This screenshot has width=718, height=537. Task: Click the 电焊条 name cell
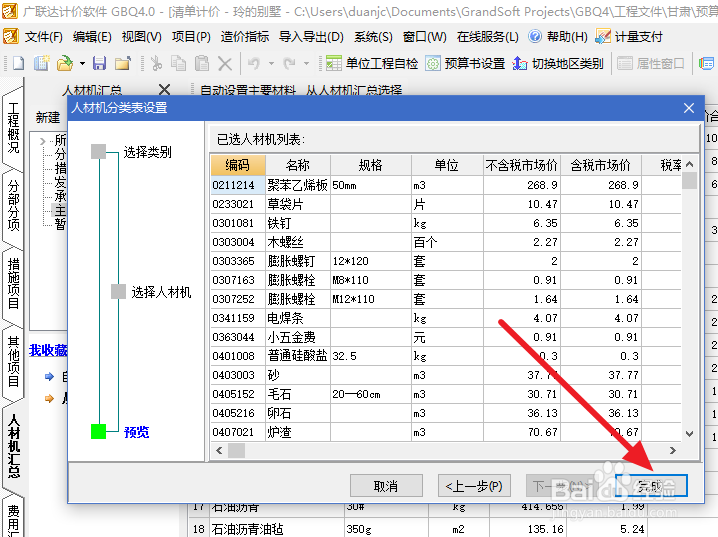pos(298,318)
